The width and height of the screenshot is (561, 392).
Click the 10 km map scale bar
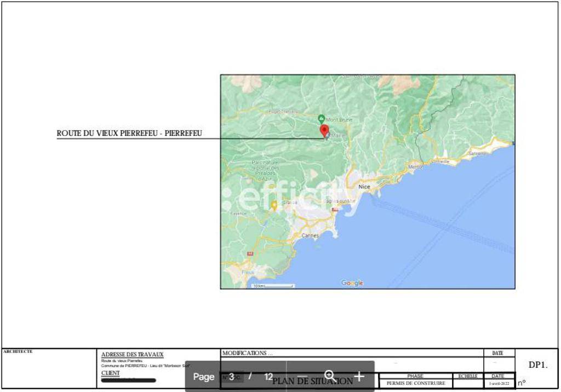(x=273, y=286)
